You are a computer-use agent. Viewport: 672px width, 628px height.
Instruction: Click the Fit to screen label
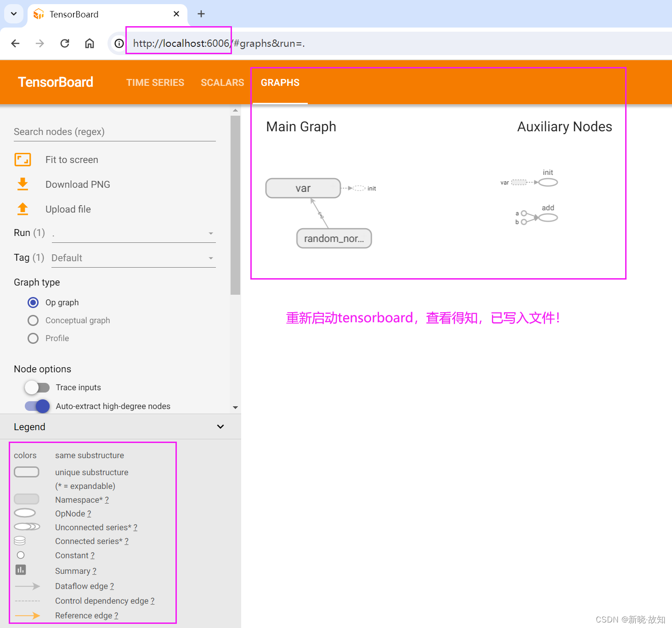point(72,160)
